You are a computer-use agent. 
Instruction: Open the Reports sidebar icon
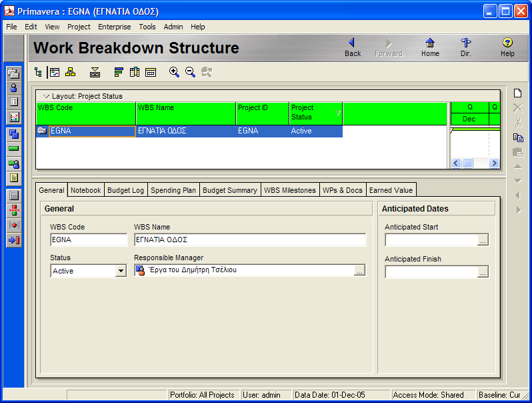(x=14, y=102)
